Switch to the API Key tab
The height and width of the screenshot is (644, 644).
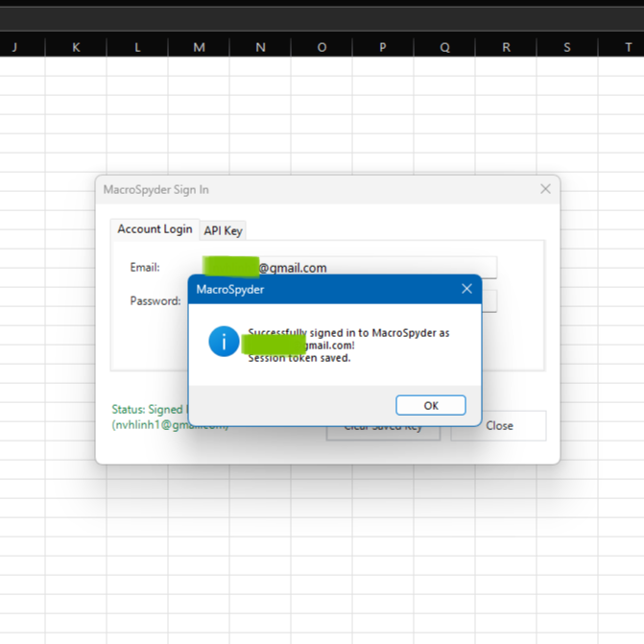tap(223, 230)
